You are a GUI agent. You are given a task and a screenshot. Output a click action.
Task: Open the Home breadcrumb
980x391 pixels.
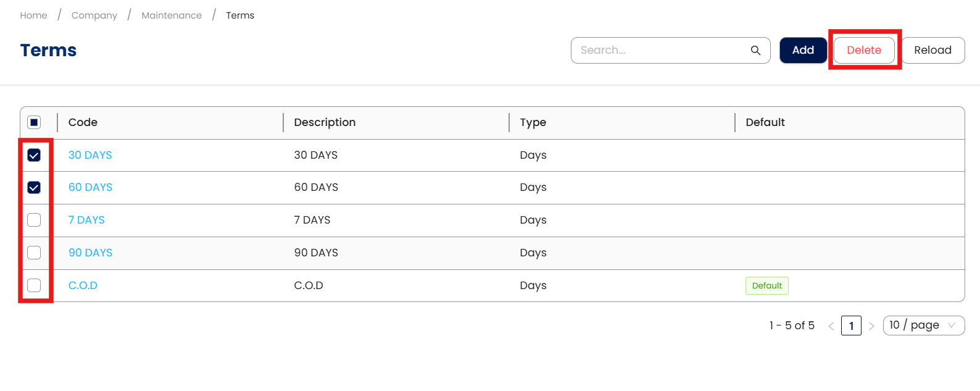pos(33,15)
